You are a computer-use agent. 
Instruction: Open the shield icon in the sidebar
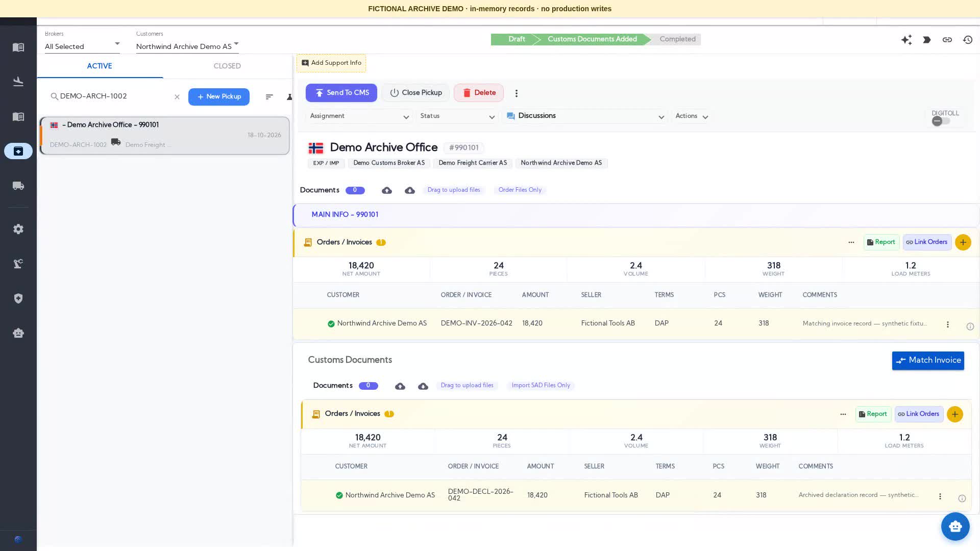pyautogui.click(x=18, y=298)
